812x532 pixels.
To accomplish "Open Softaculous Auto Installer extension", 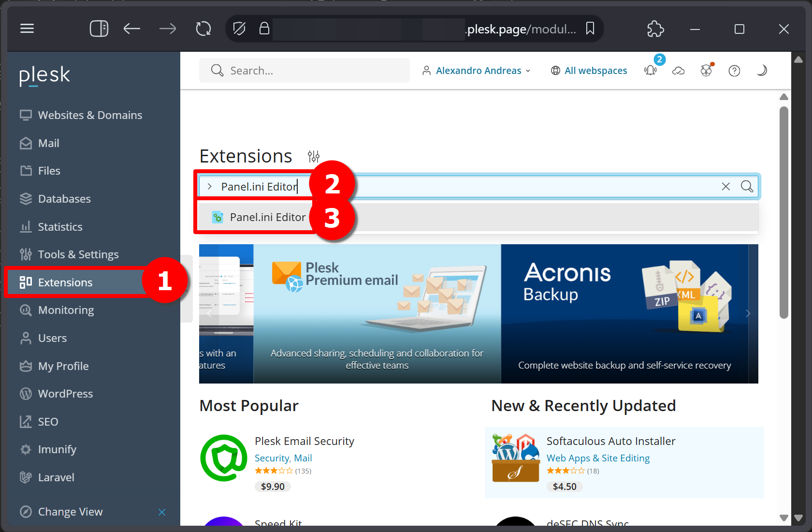I will (611, 441).
